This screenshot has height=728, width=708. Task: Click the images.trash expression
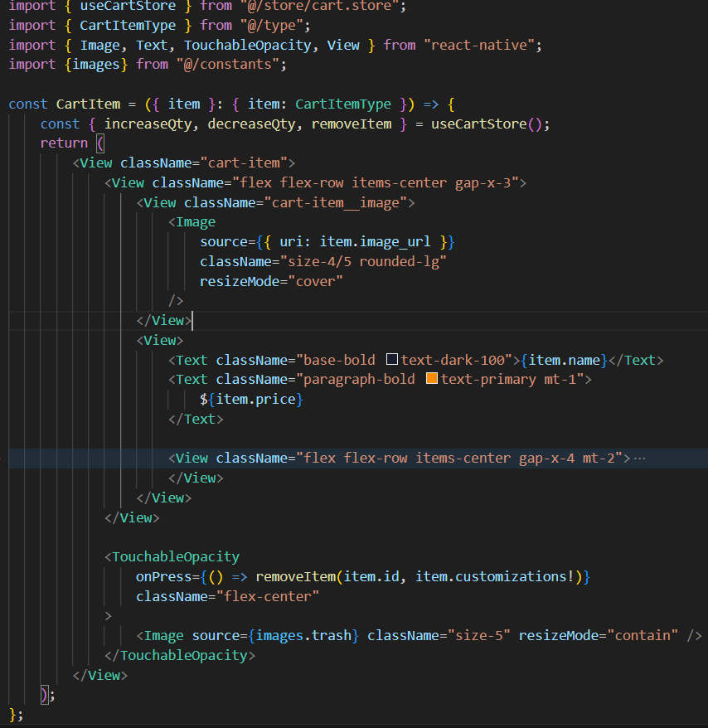coord(303,636)
